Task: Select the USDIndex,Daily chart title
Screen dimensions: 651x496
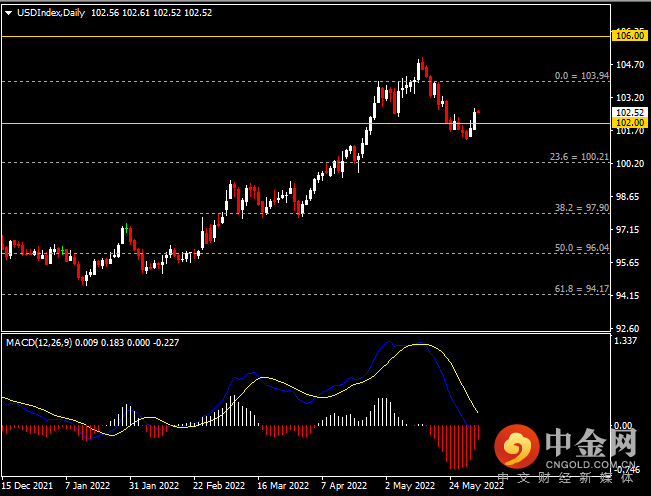Action: pos(51,13)
